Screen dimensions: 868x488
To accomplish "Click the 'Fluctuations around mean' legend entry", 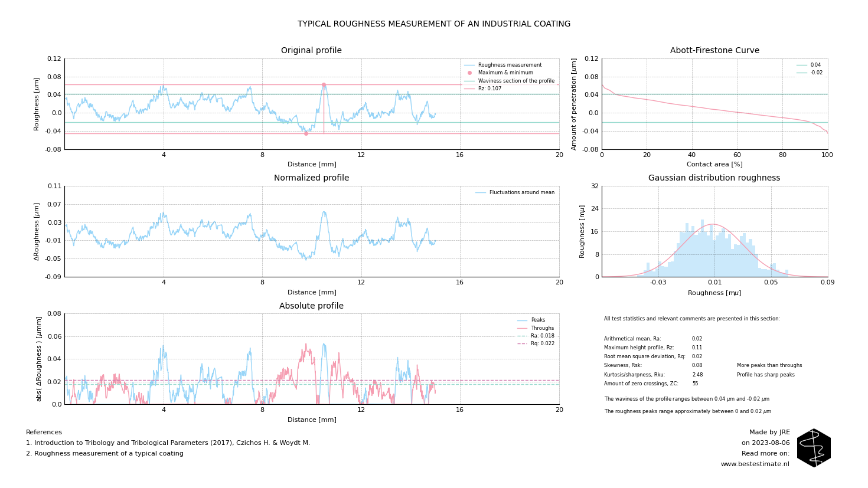I will (521, 192).
